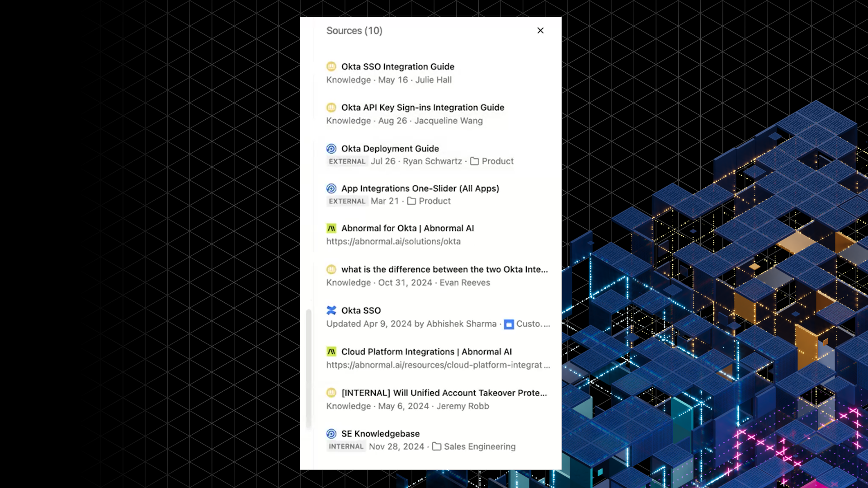Open the SE Knowledgebase source
The image size is (868, 488).
tap(380, 434)
